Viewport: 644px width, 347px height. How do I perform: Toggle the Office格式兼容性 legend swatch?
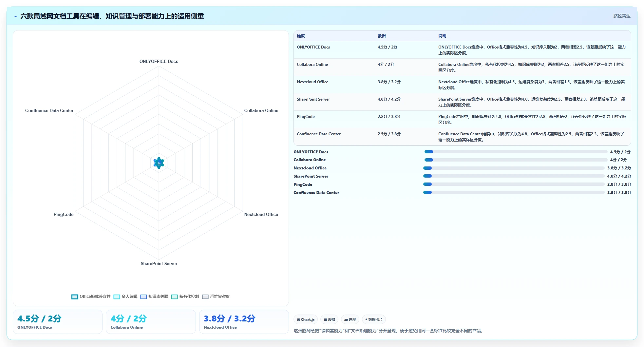click(75, 297)
